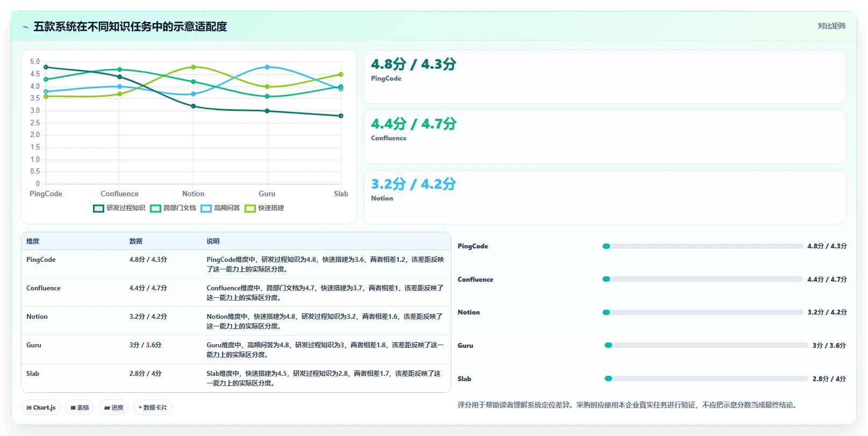
Task: Click the table value 3.2分 / 4.2分
Action: point(148,317)
